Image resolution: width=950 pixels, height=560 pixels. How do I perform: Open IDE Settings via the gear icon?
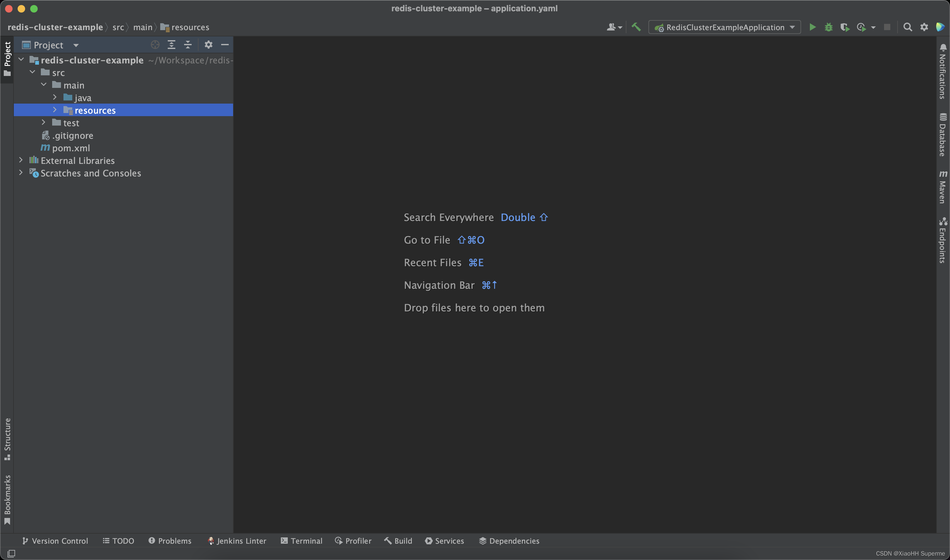pyautogui.click(x=924, y=27)
